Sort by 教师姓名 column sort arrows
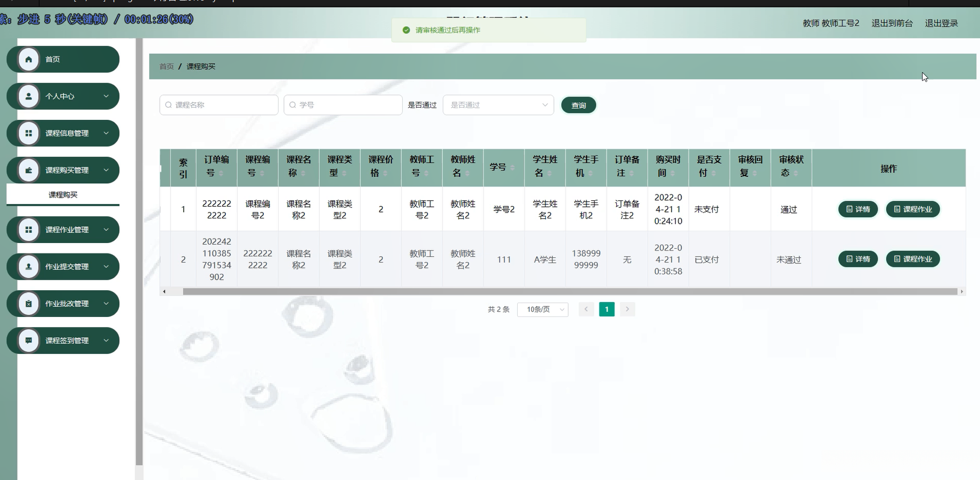 pos(467,173)
